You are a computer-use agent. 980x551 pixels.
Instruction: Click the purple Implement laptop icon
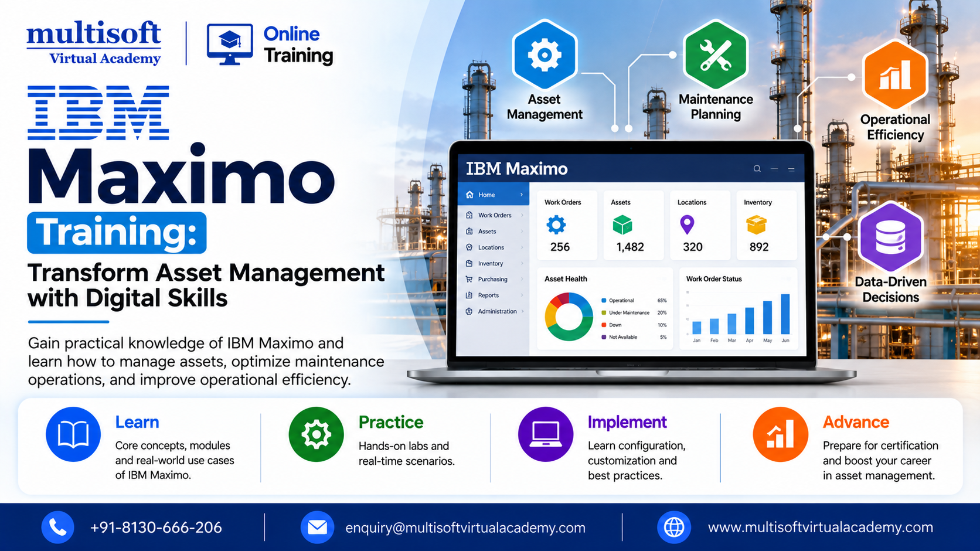tap(546, 434)
